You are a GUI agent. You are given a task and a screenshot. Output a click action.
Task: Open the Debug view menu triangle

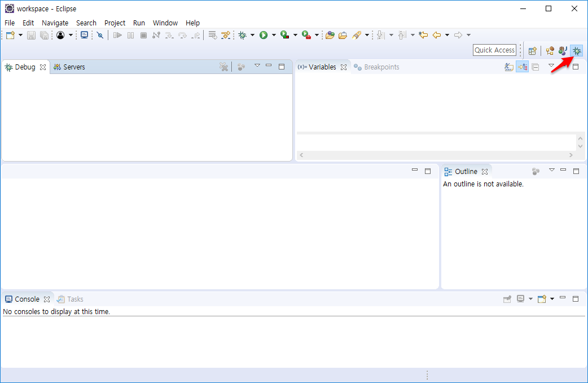[257, 66]
